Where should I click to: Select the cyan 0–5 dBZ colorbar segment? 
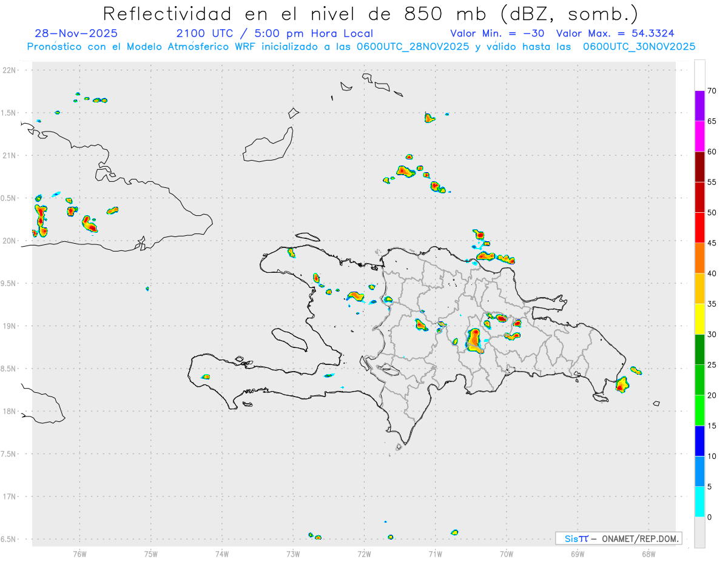pos(699,502)
